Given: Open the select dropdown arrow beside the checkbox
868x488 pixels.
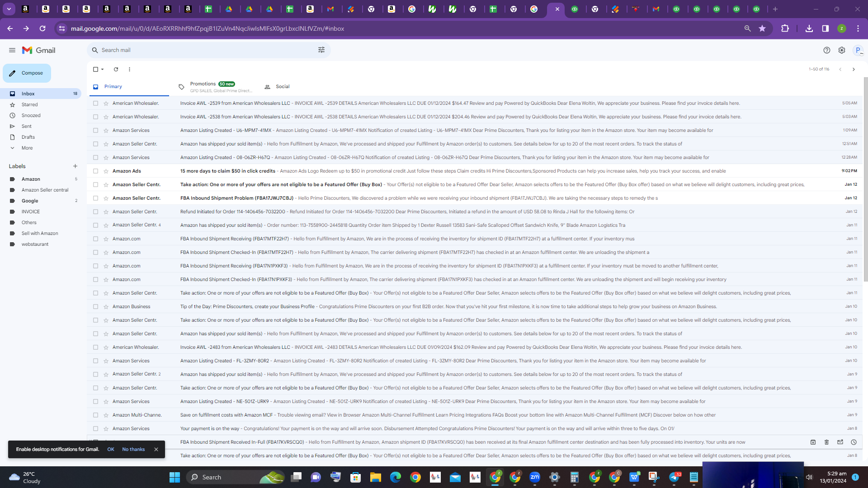Looking at the screenshot, I should click(103, 69).
